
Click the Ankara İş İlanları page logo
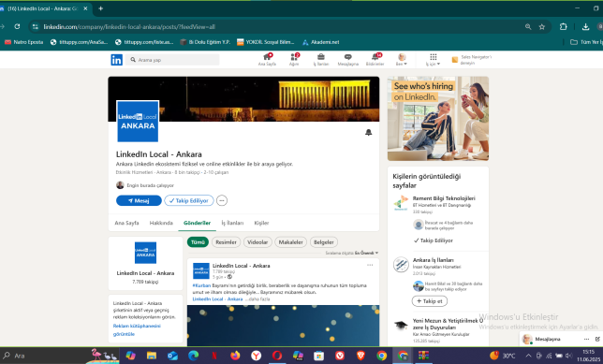pyautogui.click(x=401, y=265)
